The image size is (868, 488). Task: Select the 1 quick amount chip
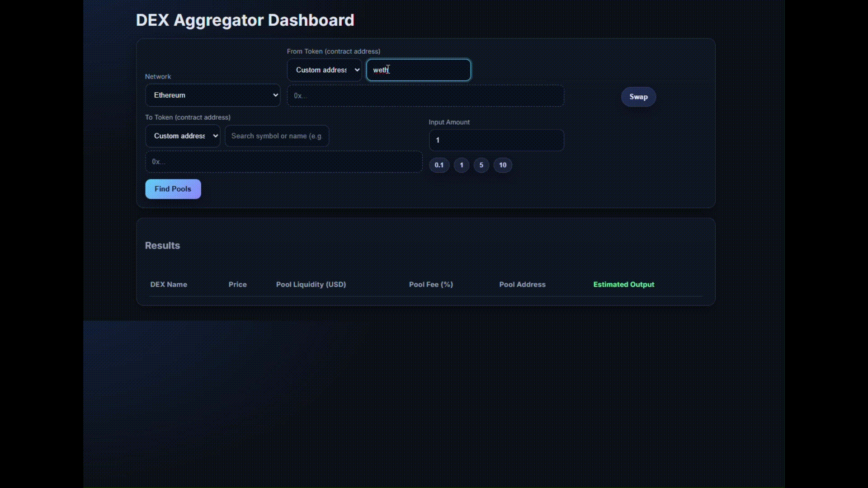click(x=461, y=165)
